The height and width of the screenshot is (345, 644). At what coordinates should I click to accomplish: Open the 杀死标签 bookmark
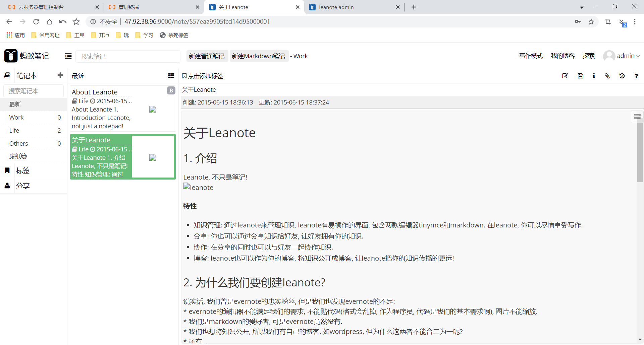tap(174, 35)
